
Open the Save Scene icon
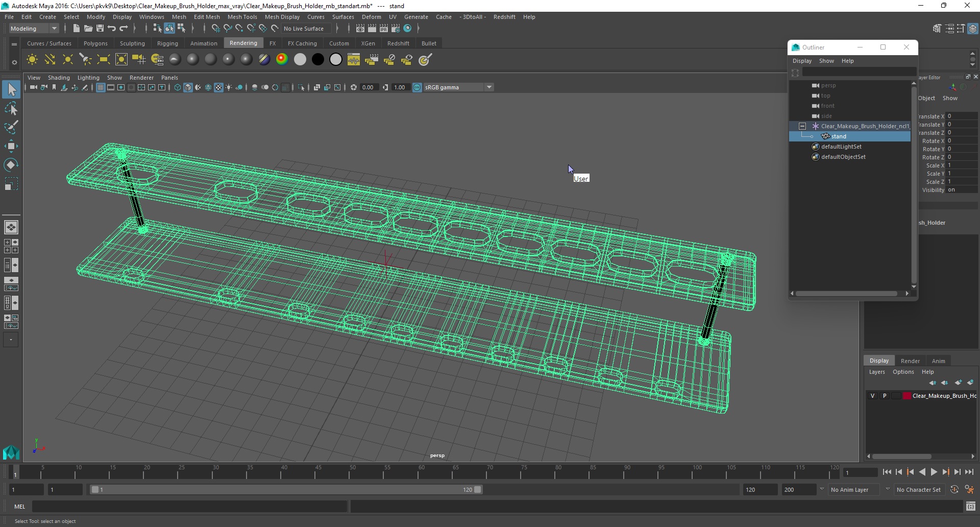(100, 29)
